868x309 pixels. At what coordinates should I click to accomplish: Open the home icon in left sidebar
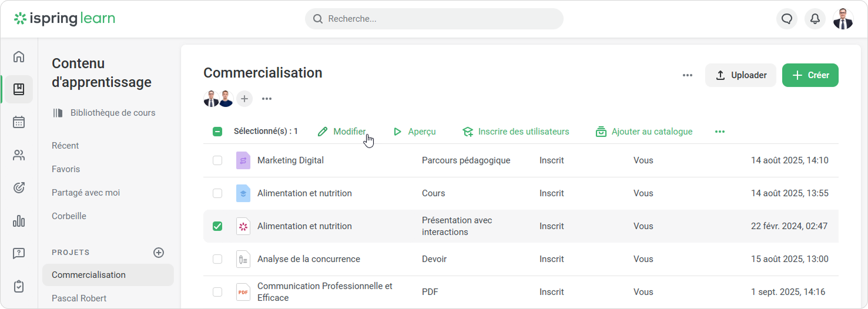coord(19,57)
